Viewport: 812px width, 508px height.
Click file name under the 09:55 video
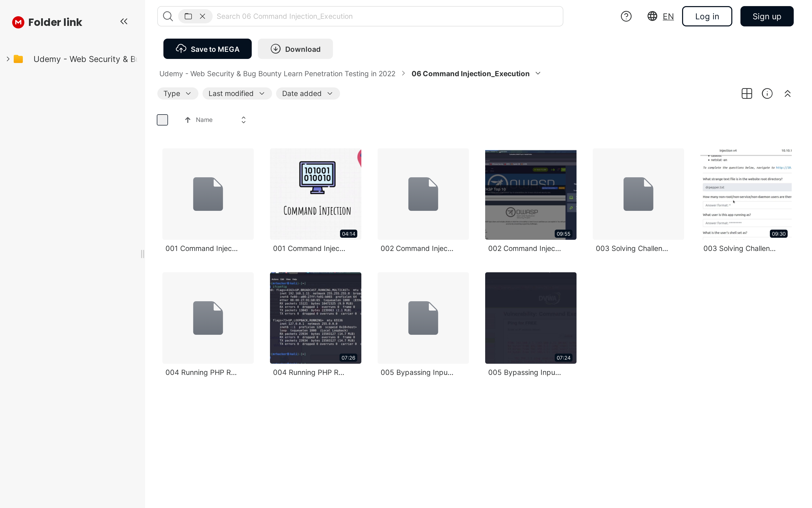pyautogui.click(x=525, y=249)
